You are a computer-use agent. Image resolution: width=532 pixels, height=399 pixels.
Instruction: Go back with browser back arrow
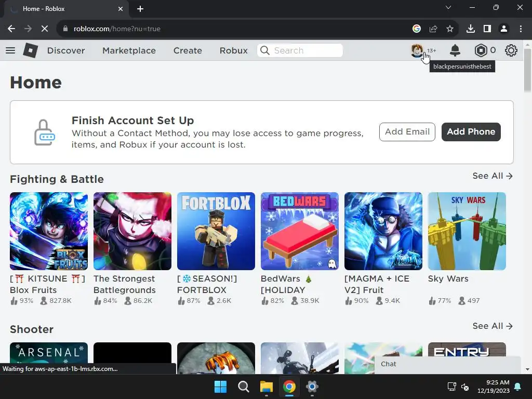point(11,29)
